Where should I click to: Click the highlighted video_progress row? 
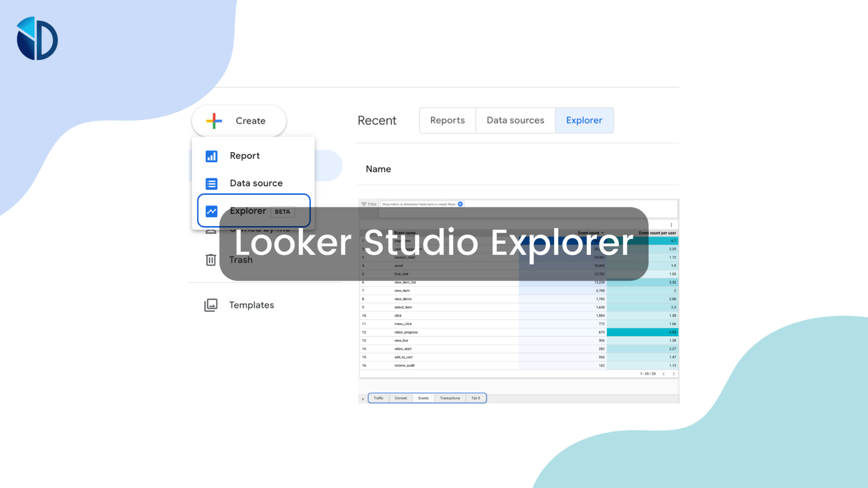coord(519,332)
